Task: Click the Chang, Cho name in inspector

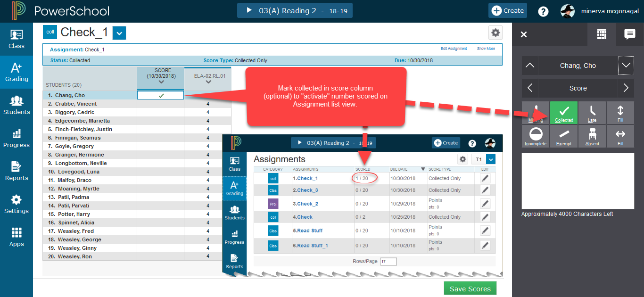Action: click(578, 66)
